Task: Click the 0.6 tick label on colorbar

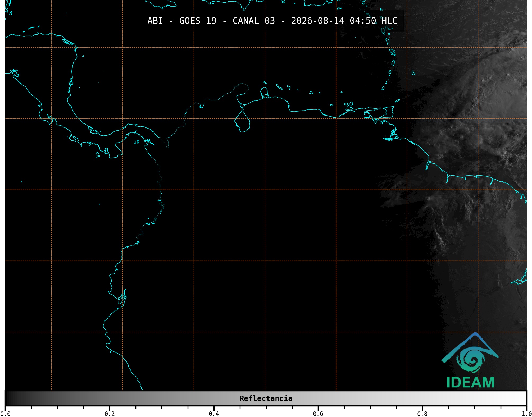Action: (x=318, y=414)
